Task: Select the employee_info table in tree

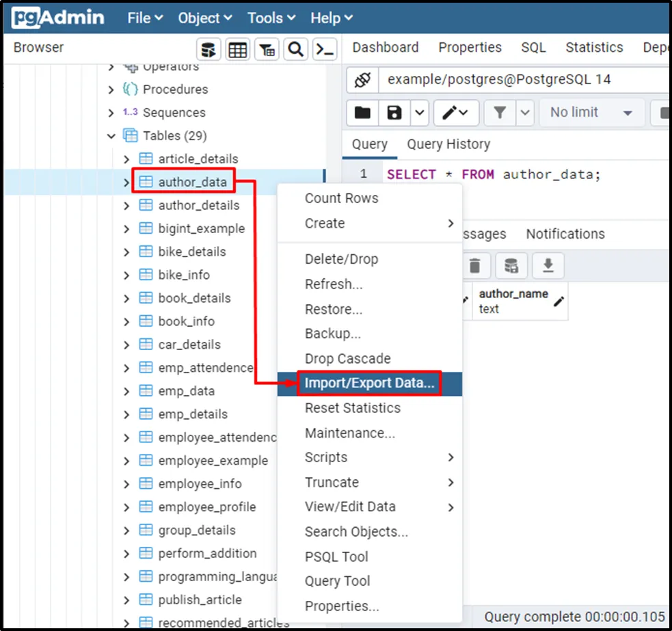Action: 200,484
